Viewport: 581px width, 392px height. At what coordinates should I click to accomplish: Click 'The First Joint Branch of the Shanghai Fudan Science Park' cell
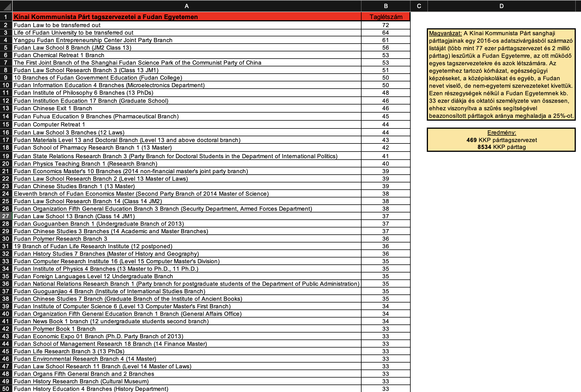pyautogui.click(x=187, y=63)
